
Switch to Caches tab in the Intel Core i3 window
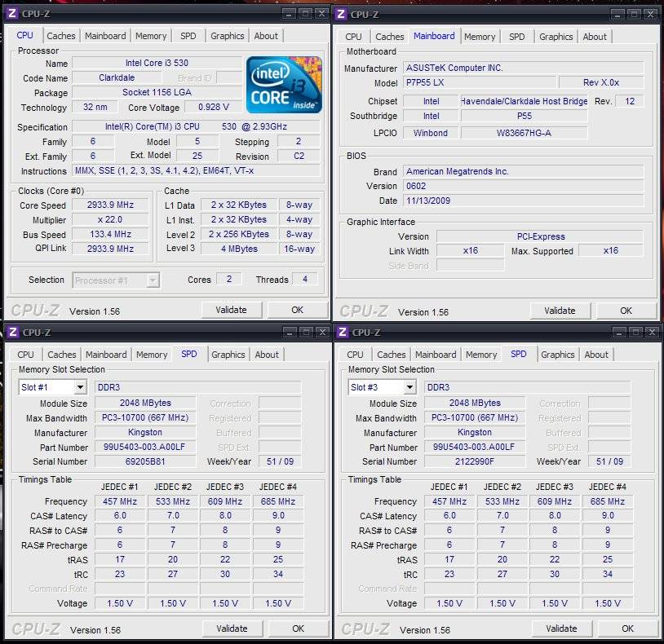[61, 36]
